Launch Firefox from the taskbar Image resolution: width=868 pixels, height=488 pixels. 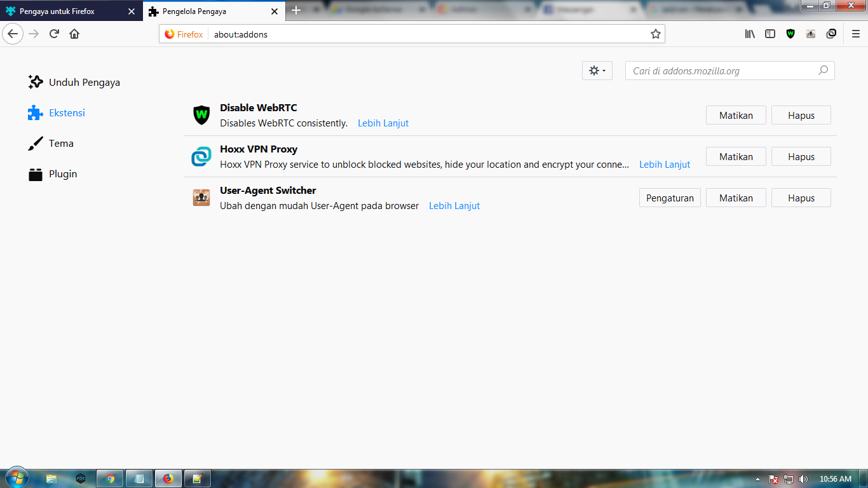168,478
